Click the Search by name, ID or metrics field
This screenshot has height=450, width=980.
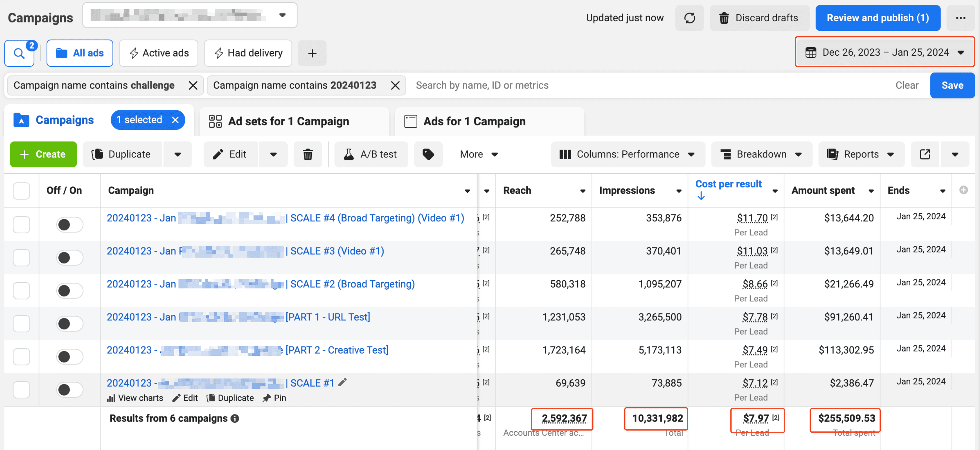647,85
